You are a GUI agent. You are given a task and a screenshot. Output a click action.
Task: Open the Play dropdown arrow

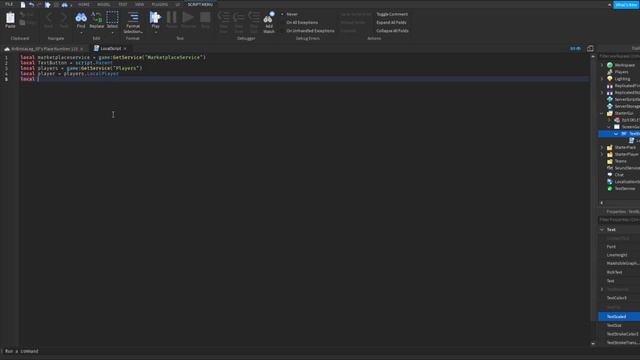(x=155, y=33)
